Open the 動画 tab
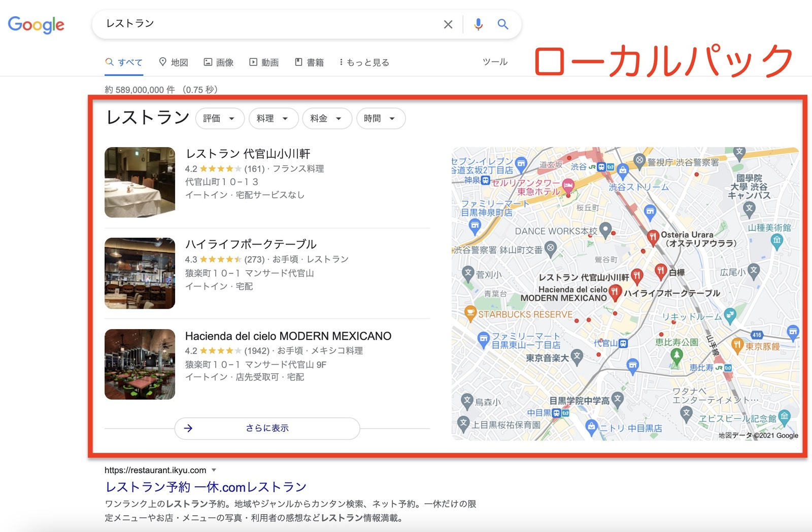812x532 pixels. (264, 62)
